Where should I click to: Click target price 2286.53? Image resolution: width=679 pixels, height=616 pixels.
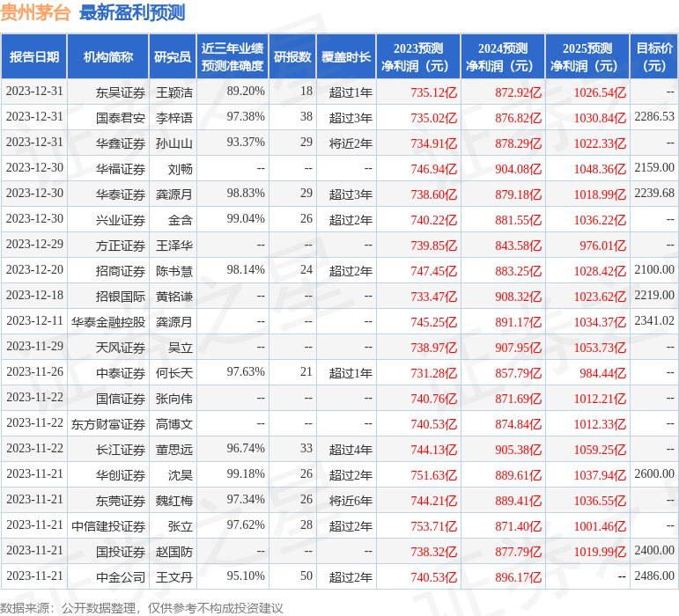click(x=654, y=116)
